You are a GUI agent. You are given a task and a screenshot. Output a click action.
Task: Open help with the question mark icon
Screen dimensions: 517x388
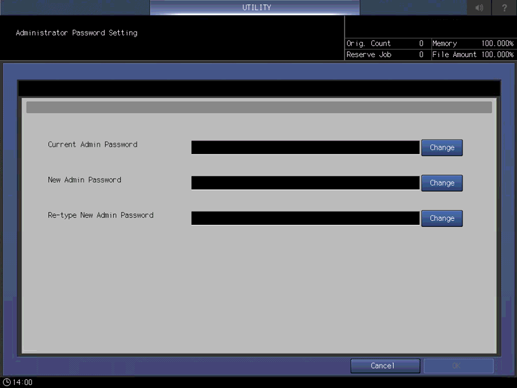point(504,7)
